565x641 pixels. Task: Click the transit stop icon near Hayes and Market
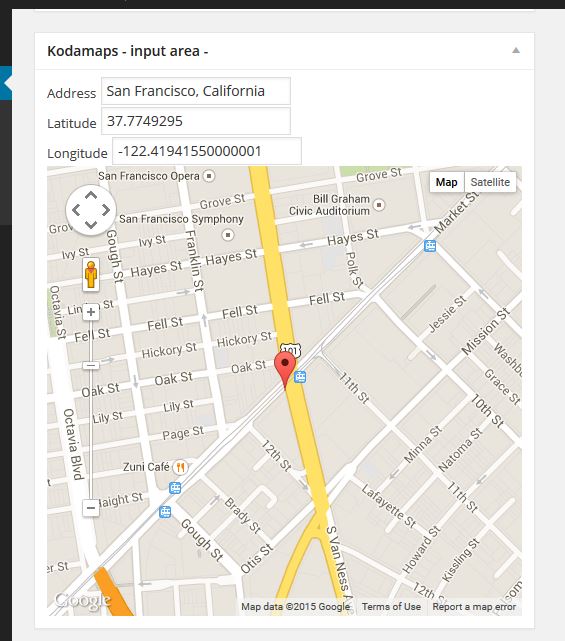(430, 246)
